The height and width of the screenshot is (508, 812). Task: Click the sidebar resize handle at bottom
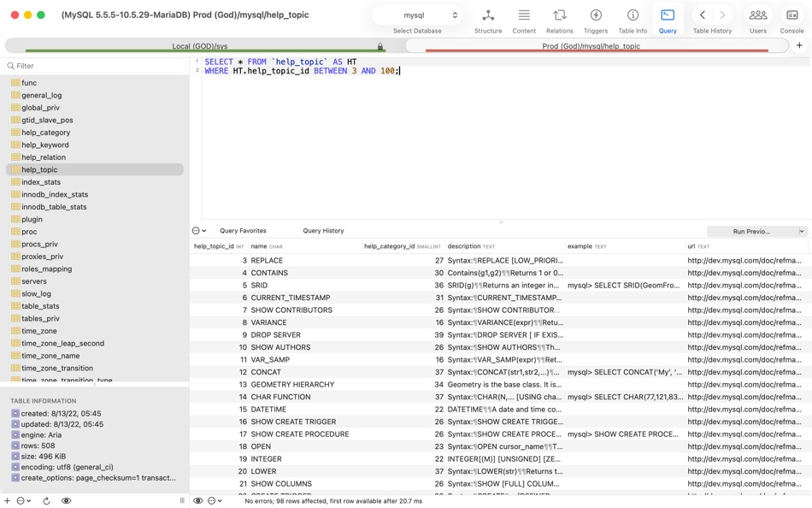pos(182,501)
